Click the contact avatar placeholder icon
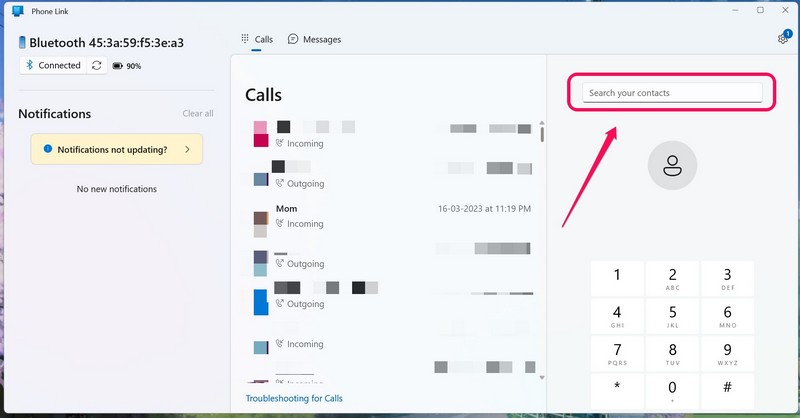The image size is (800, 418). click(672, 165)
